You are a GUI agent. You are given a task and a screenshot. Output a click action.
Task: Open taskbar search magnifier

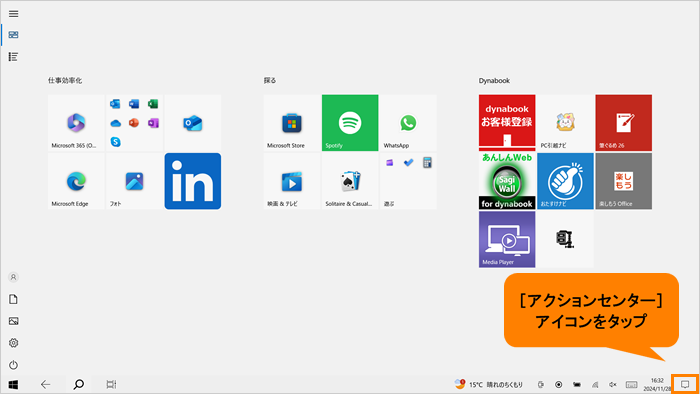pyautogui.click(x=79, y=384)
